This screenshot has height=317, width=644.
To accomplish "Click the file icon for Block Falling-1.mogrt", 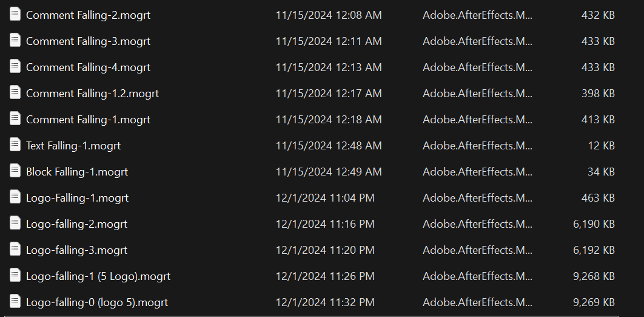I will tap(15, 171).
